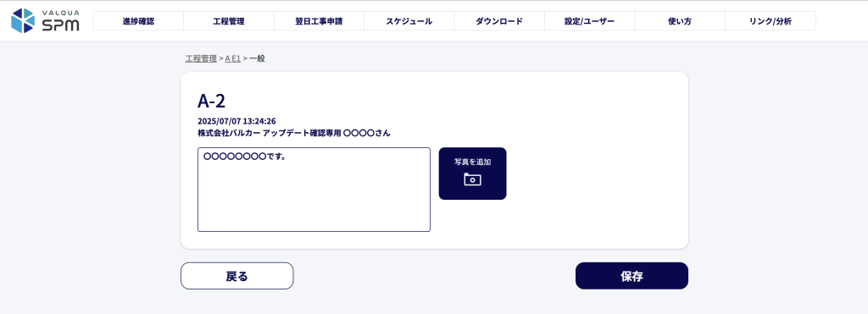The height and width of the screenshot is (314, 868).
Task: Click the folder-camera icon under 写真を追加
Action: (x=472, y=179)
